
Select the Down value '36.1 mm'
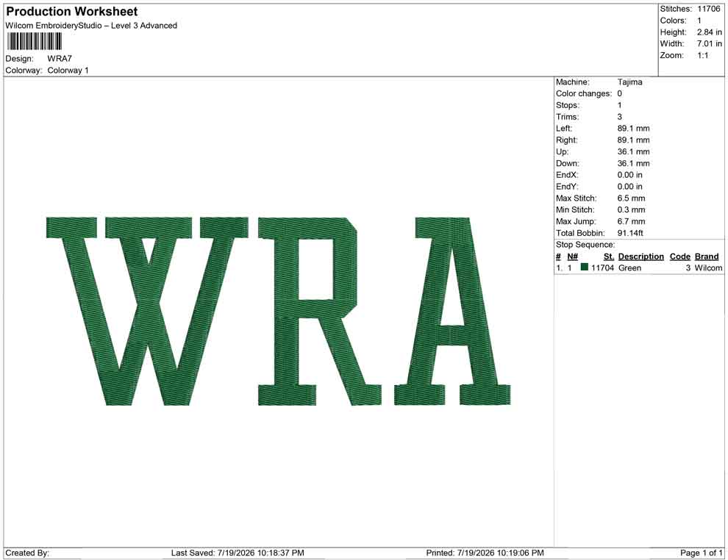point(633,163)
